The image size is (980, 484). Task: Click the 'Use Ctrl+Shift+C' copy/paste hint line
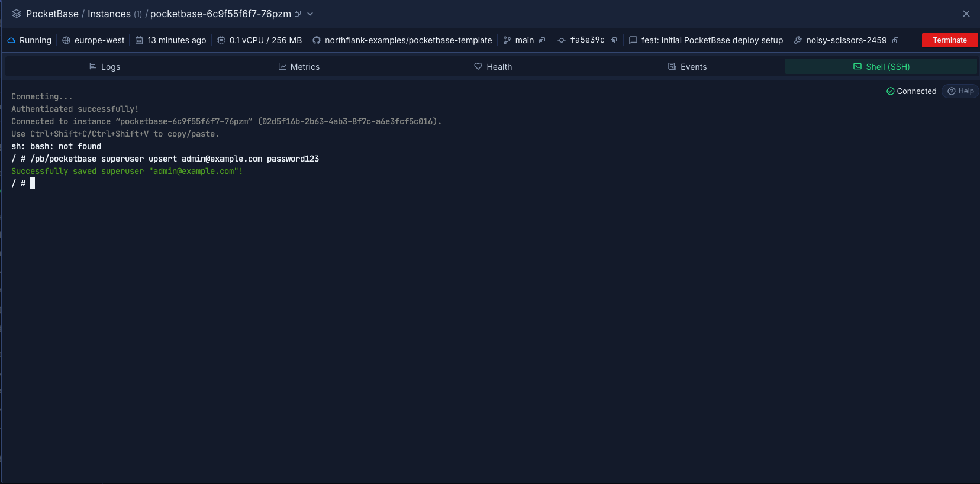(115, 134)
